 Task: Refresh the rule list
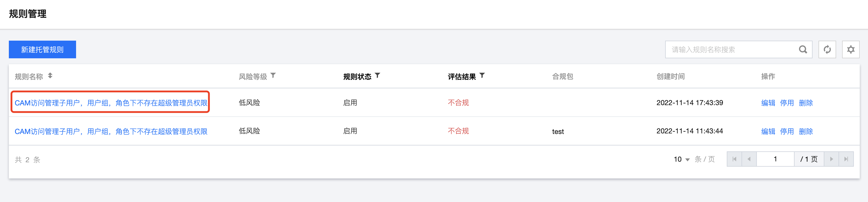click(827, 50)
